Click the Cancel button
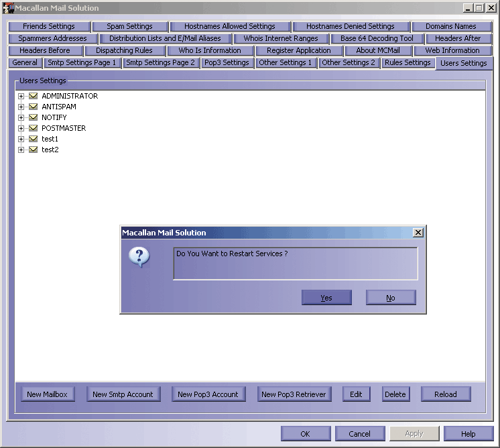 click(360, 434)
